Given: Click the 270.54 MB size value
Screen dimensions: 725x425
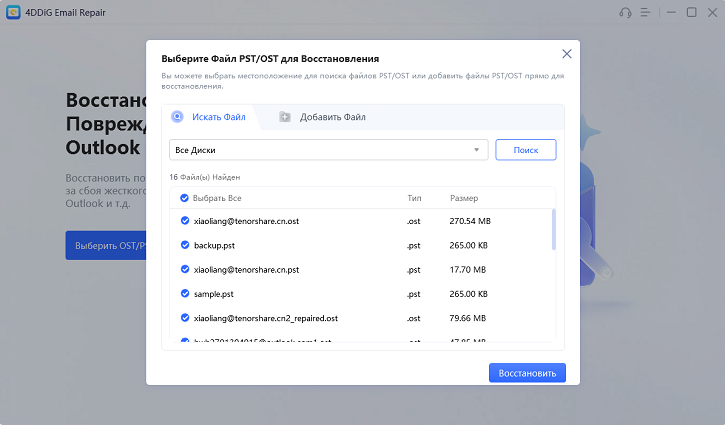Looking at the screenshot, I should pos(470,221).
